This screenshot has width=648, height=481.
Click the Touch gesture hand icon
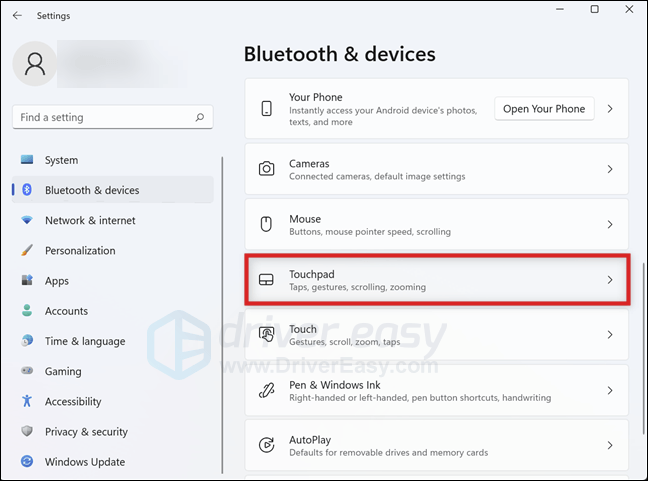tap(267, 334)
